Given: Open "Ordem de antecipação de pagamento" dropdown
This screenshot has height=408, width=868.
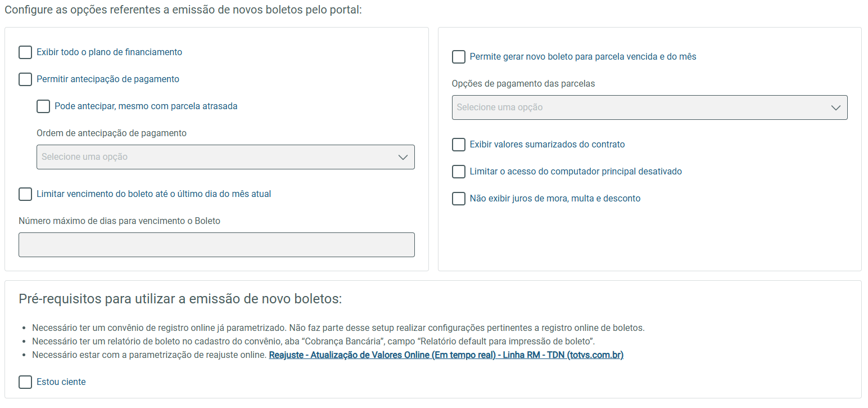Looking at the screenshot, I should pyautogui.click(x=225, y=157).
